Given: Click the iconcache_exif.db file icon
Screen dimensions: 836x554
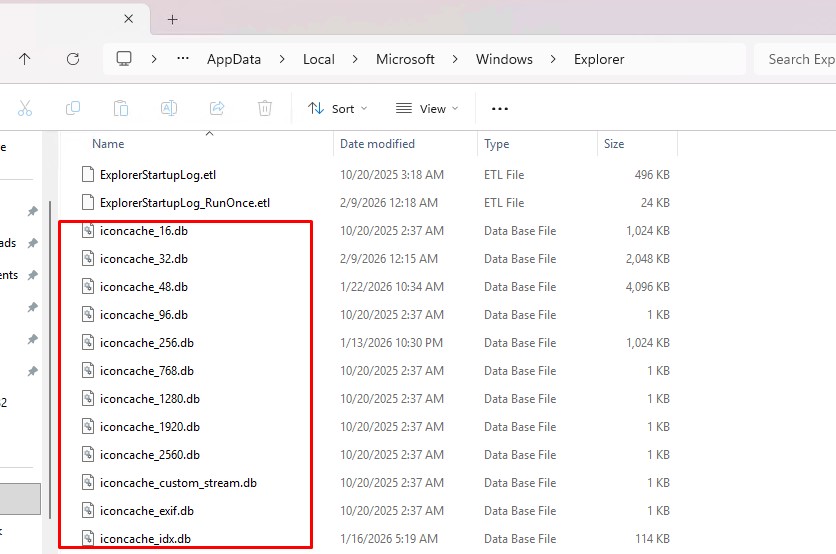Looking at the screenshot, I should (x=88, y=510).
